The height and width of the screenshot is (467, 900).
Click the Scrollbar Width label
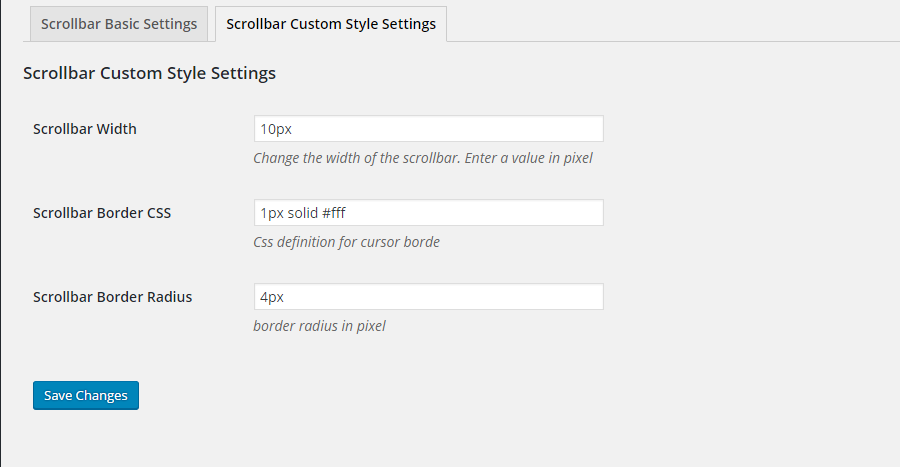pos(85,129)
